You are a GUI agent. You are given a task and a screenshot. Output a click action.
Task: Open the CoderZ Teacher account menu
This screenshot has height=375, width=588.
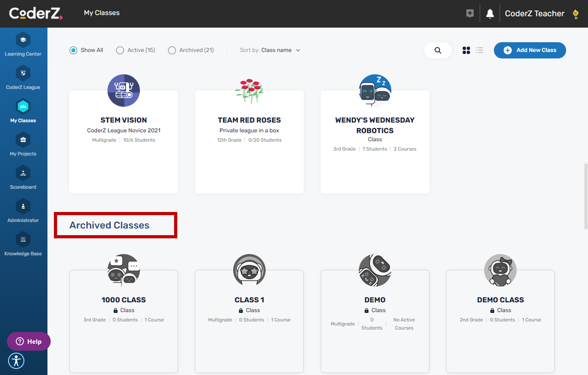click(535, 13)
